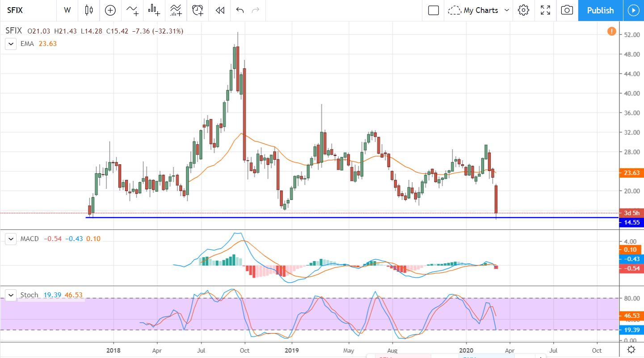Screen dimensions: 644x358
Task: Select the Stoch indicator label
Action: tap(29, 295)
